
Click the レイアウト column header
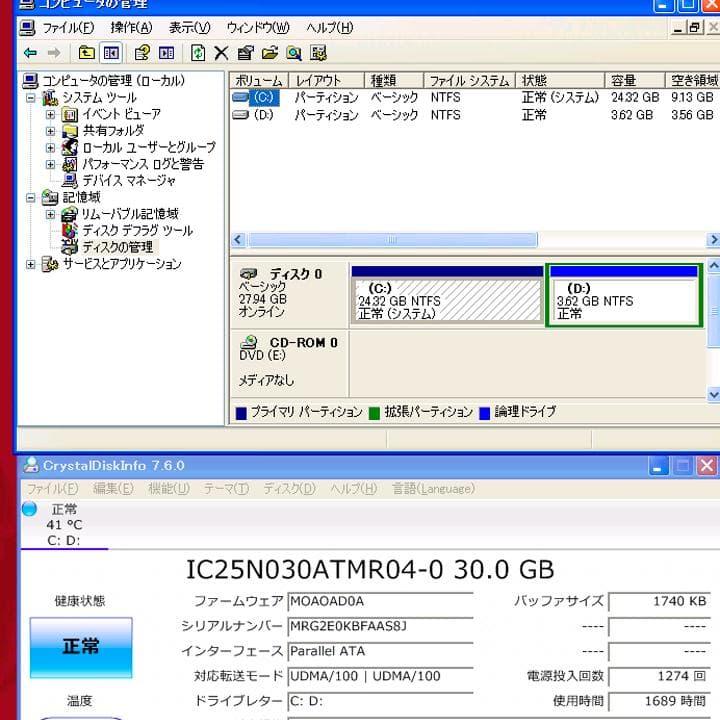point(326,80)
